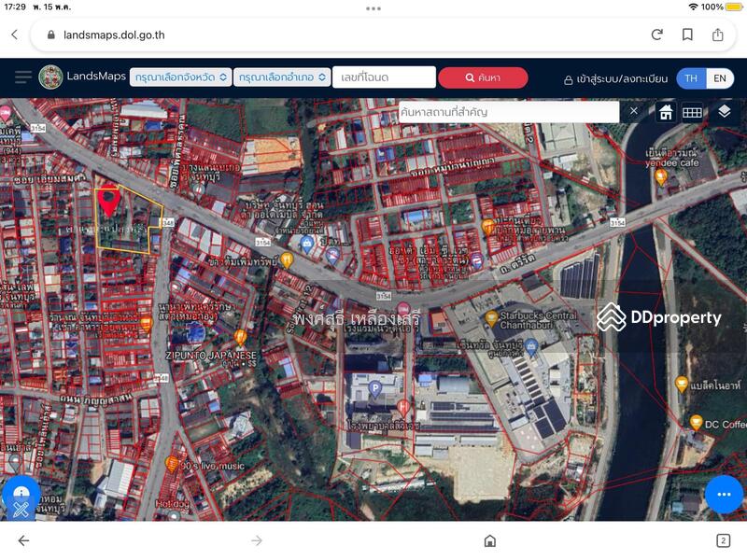Click the map layers stack icon
Viewport: 747px width, 560px height.
[724, 111]
